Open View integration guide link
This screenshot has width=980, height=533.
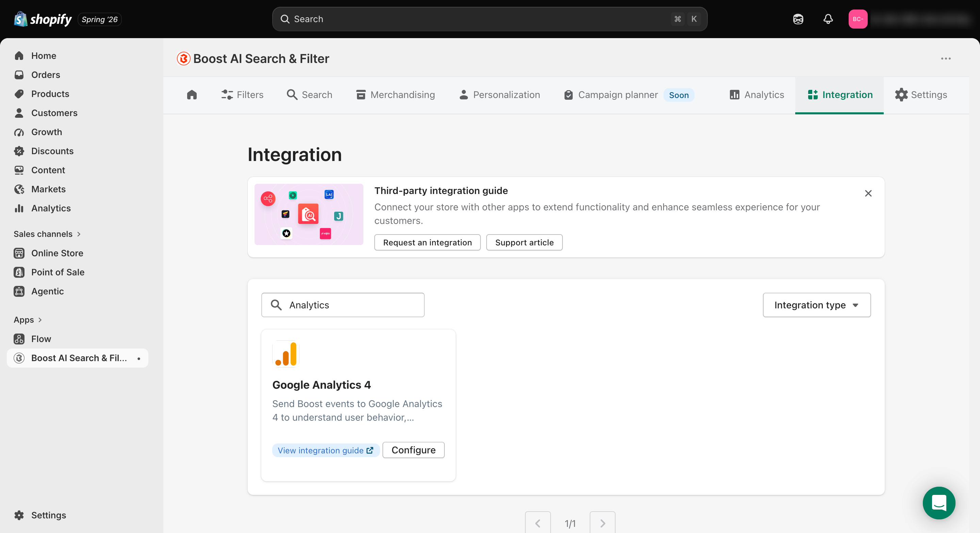coord(326,450)
